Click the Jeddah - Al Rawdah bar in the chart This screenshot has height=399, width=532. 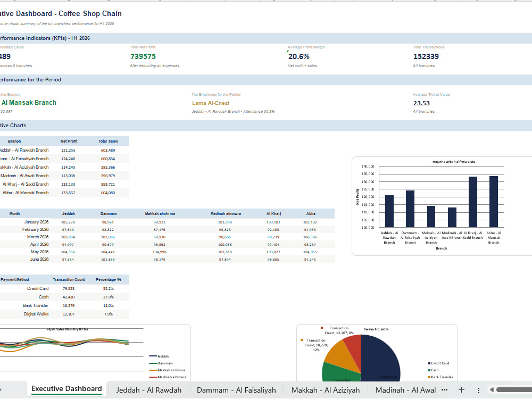click(x=389, y=211)
